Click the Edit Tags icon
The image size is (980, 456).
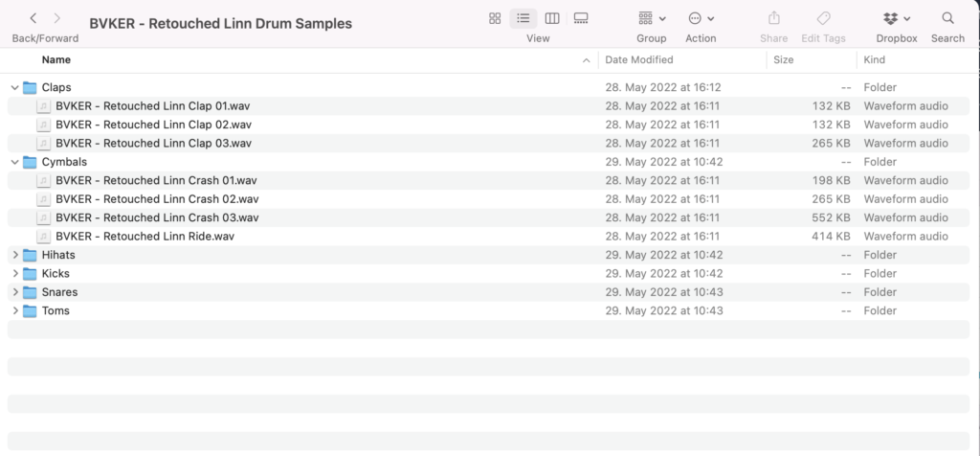pyautogui.click(x=823, y=18)
